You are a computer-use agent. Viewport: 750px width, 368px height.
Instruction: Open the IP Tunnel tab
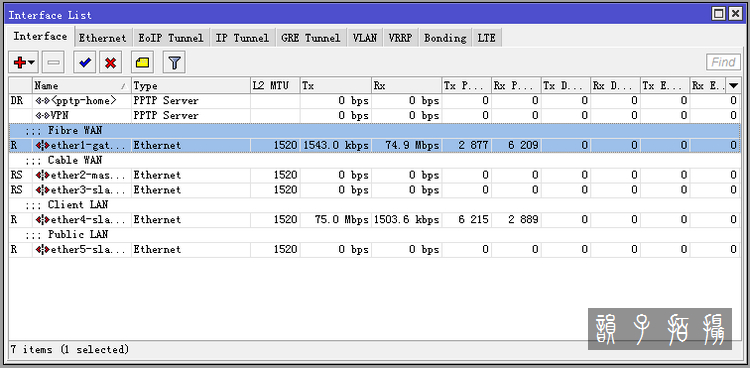pyautogui.click(x=243, y=38)
